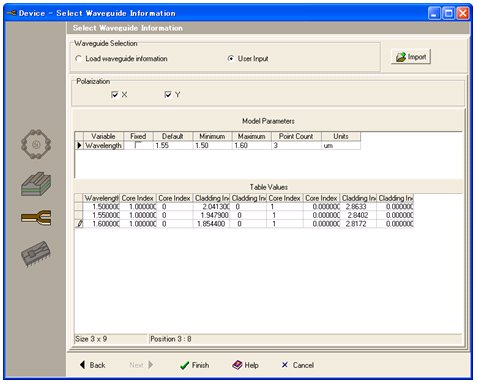Click the Wavelength header in Table Values
Screen dimensions: 477x383
[x=101, y=198]
